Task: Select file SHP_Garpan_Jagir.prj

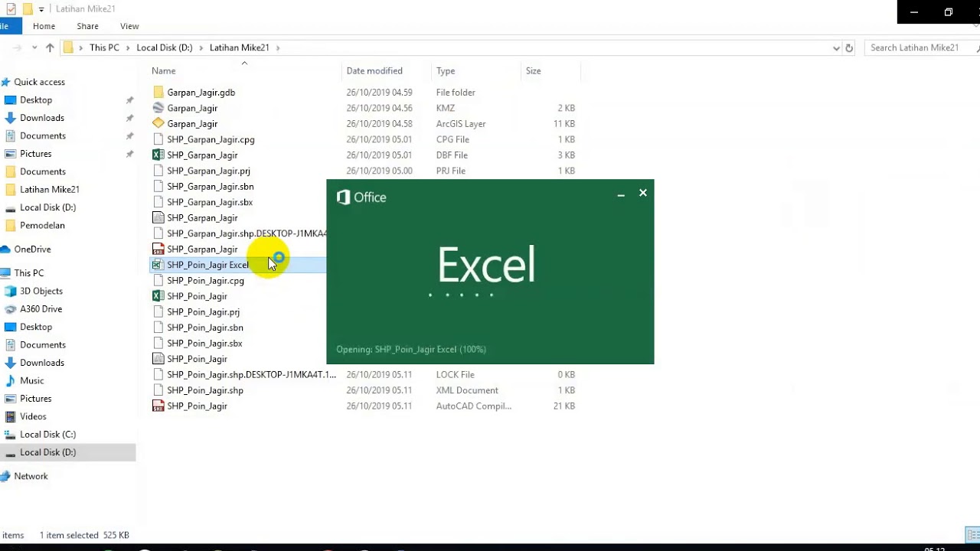Action: tap(208, 171)
